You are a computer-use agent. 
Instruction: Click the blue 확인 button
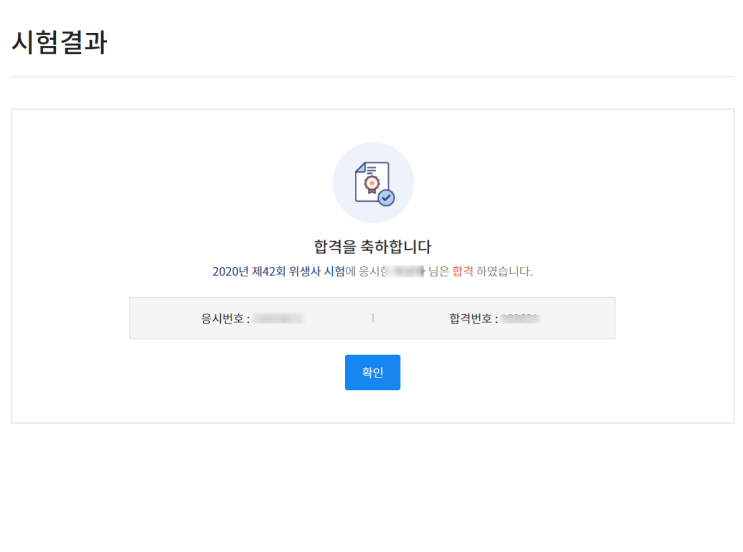pos(372,372)
